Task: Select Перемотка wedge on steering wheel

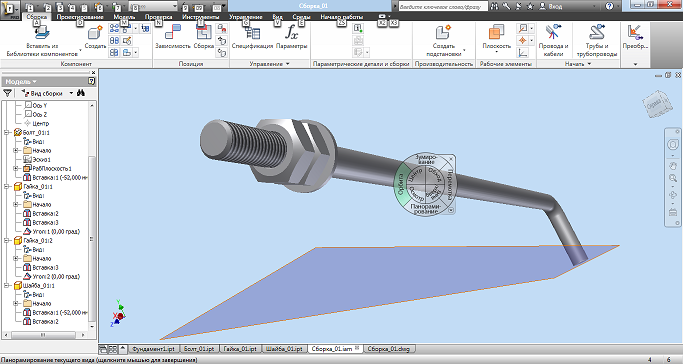Action: [450, 184]
